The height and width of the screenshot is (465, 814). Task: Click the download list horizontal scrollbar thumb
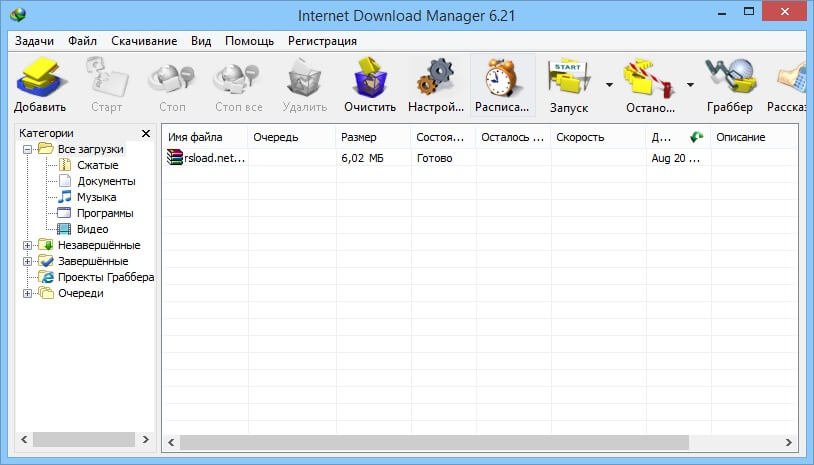tap(435, 442)
